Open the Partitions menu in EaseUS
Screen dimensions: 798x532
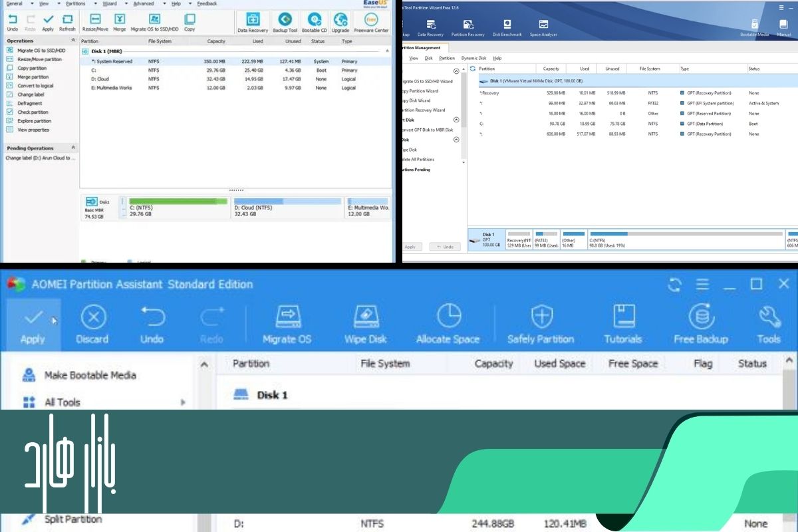click(75, 3)
